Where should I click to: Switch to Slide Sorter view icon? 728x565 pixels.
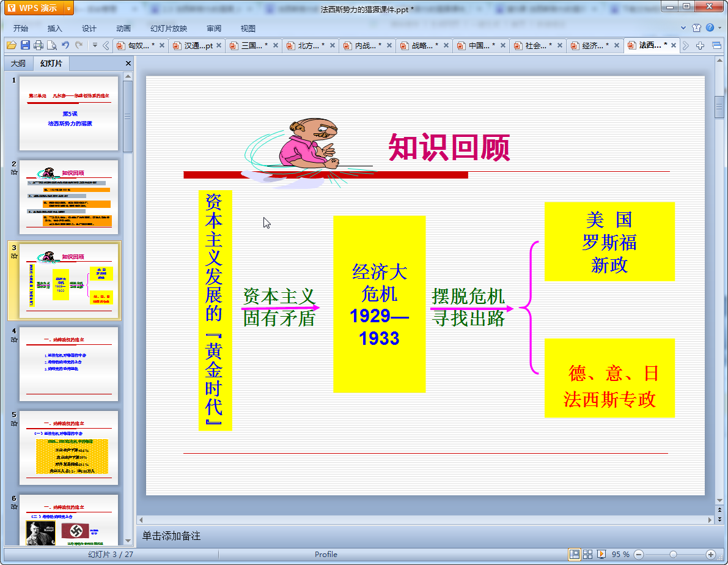click(x=588, y=554)
